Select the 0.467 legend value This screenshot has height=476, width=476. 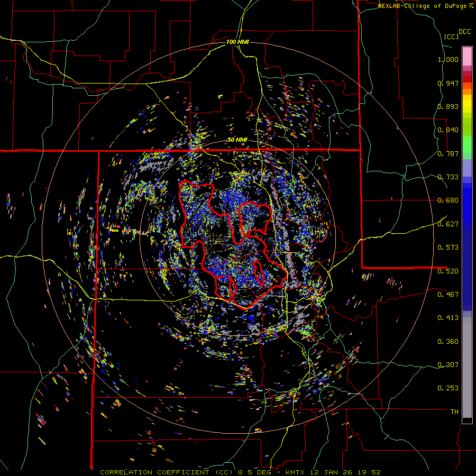[448, 294]
